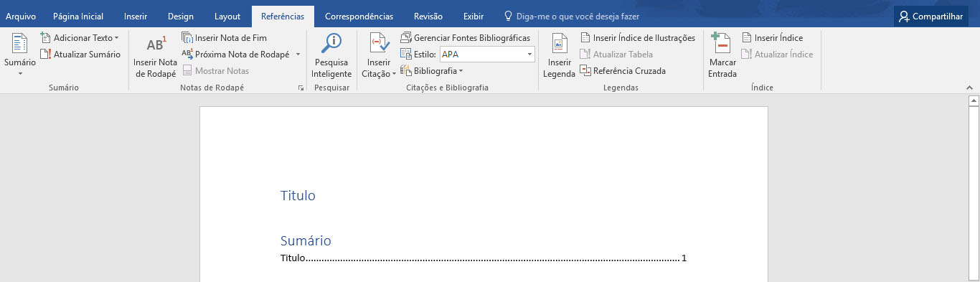Image resolution: width=980 pixels, height=282 pixels.
Task: Open the dropdown arrow beside Próxima Nota de Rodapé
Action: [298, 54]
